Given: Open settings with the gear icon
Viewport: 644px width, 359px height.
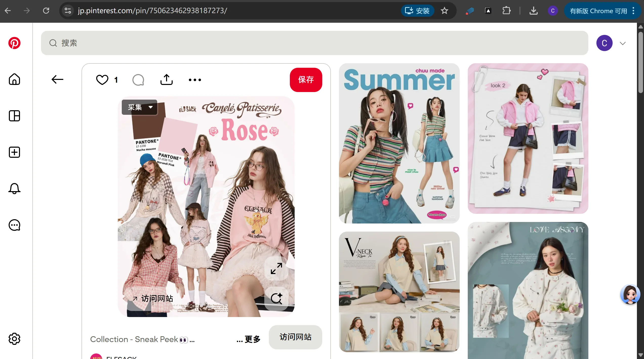Looking at the screenshot, I should [x=14, y=339].
